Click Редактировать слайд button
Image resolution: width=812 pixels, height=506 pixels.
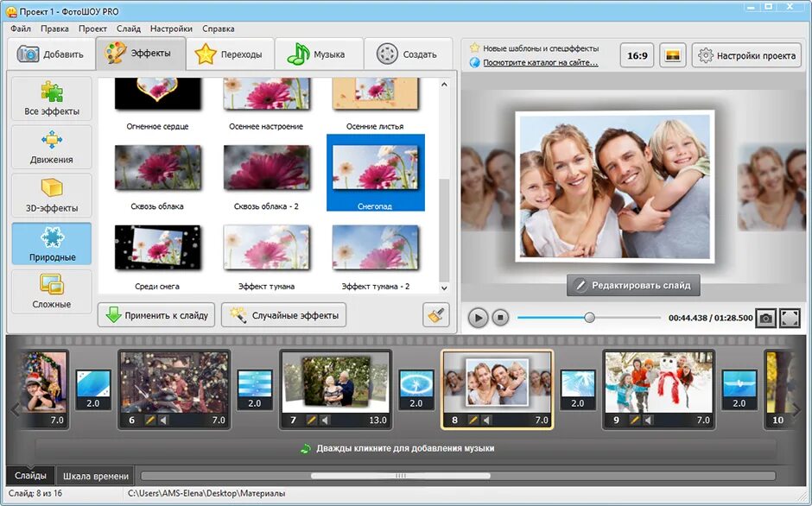633,285
